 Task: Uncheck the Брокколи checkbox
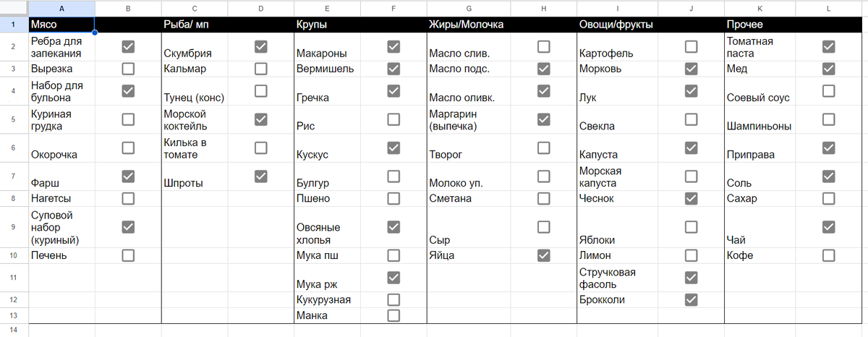coord(691,299)
